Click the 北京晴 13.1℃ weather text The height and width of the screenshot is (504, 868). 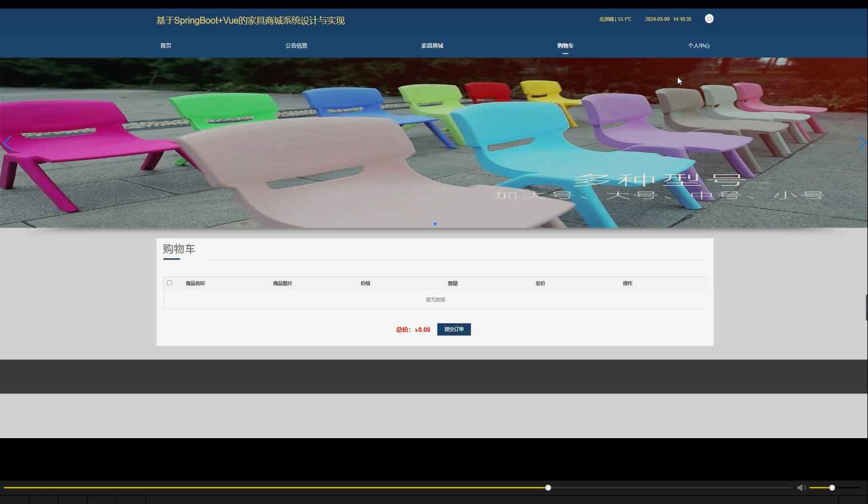pos(615,19)
